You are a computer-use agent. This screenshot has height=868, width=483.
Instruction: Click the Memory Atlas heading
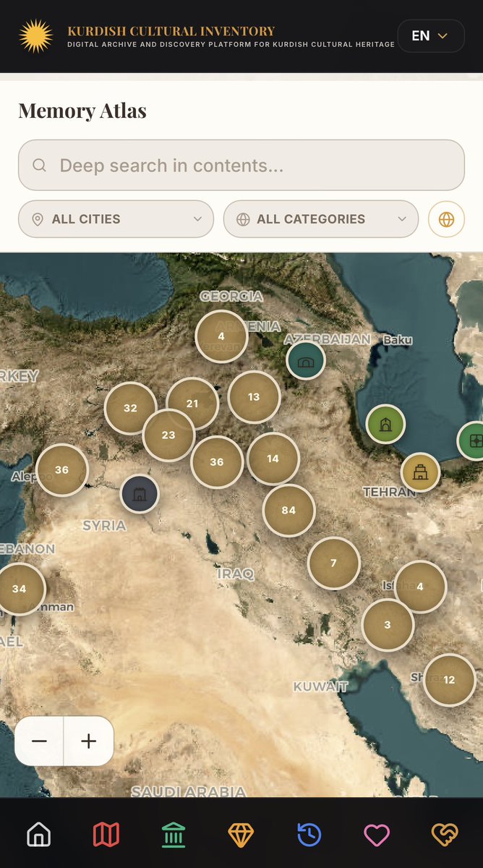point(82,111)
